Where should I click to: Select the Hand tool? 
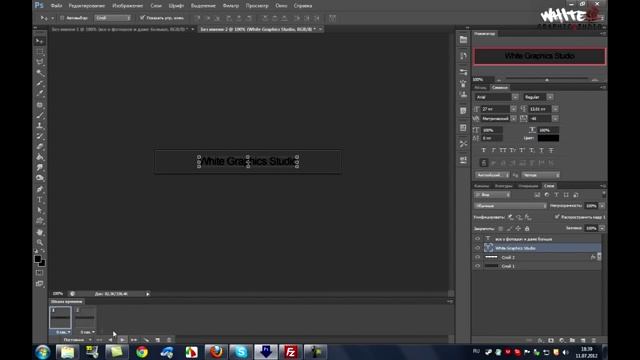click(40, 232)
